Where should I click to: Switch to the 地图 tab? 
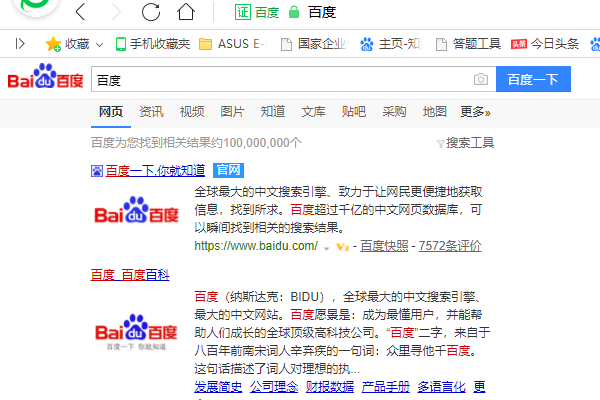pos(435,111)
